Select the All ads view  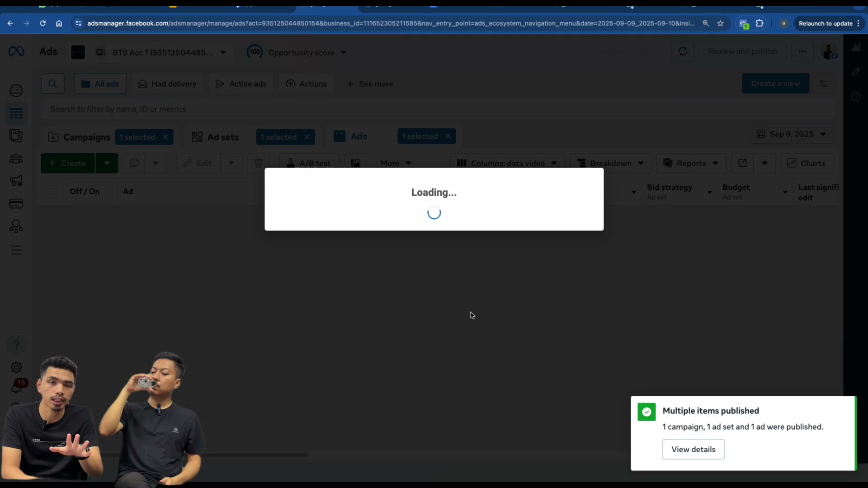100,84
